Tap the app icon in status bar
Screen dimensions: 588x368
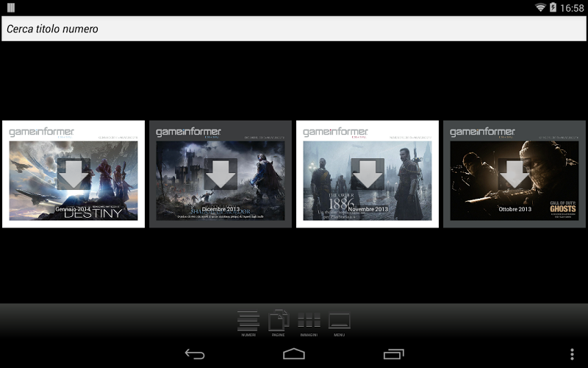click(x=11, y=7)
